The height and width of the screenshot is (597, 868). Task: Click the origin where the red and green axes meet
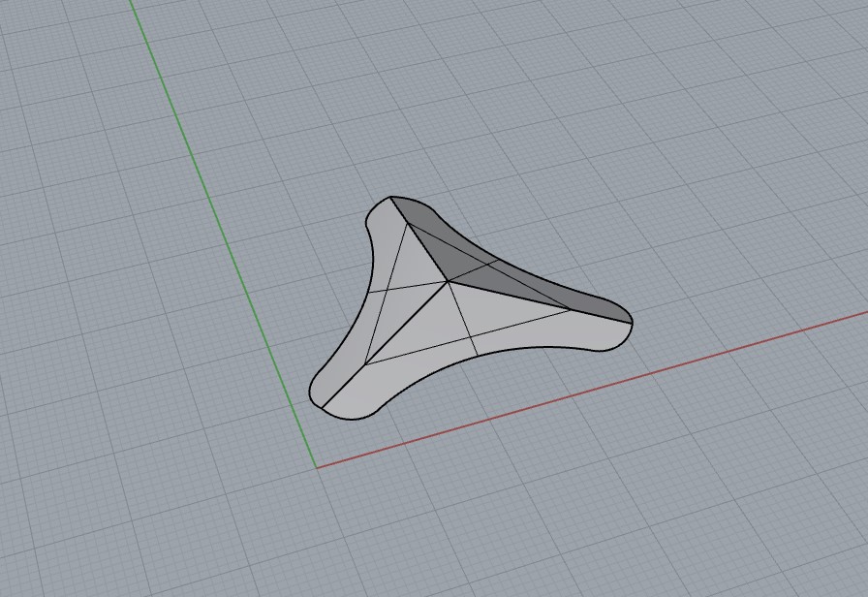[316, 467]
